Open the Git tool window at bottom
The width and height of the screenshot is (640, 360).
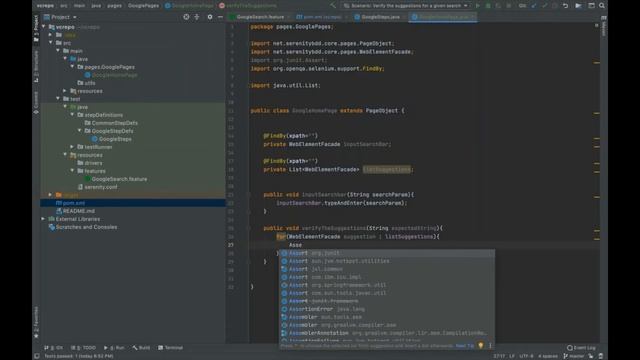[53, 348]
